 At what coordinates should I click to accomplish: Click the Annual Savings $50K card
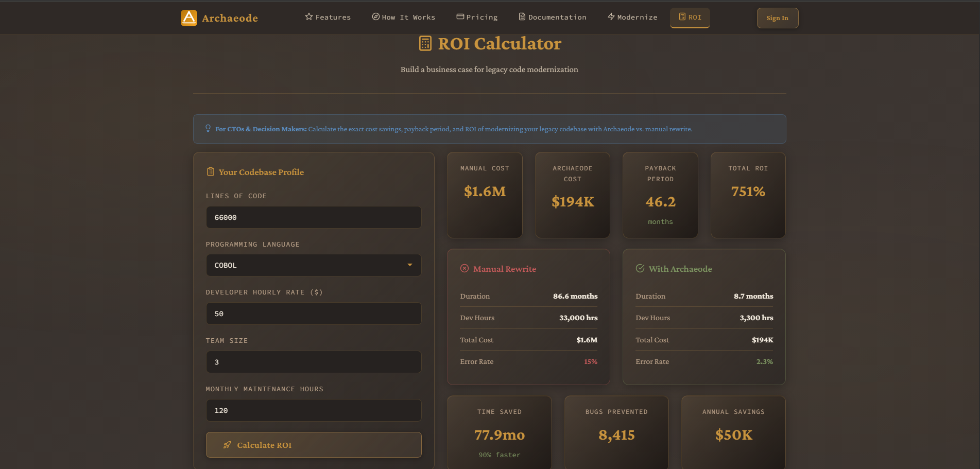734,432
